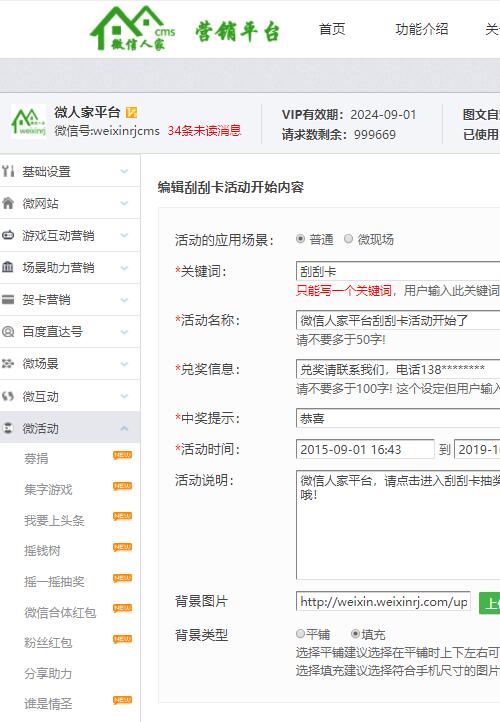Choose 平铺 background type
This screenshot has width=500, height=722.
[x=301, y=634]
